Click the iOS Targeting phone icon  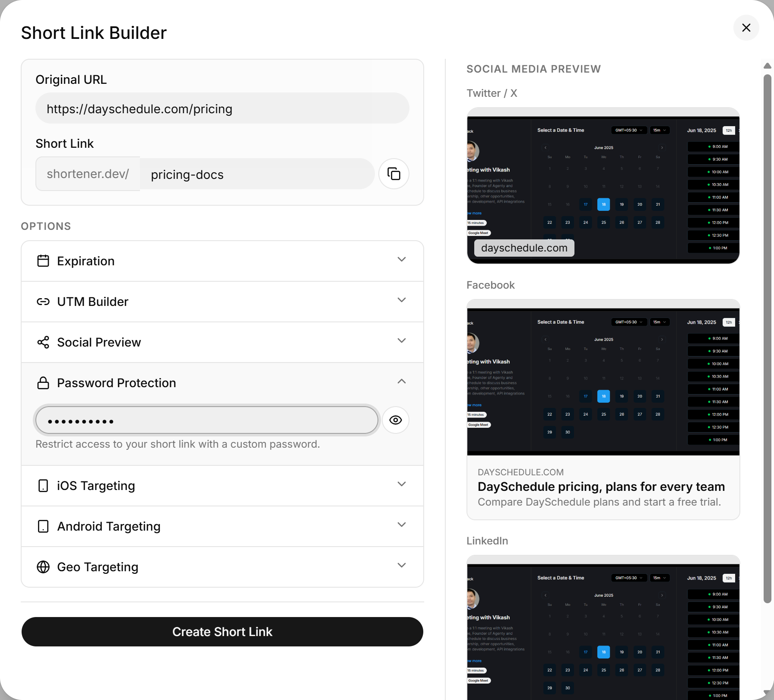(x=43, y=486)
